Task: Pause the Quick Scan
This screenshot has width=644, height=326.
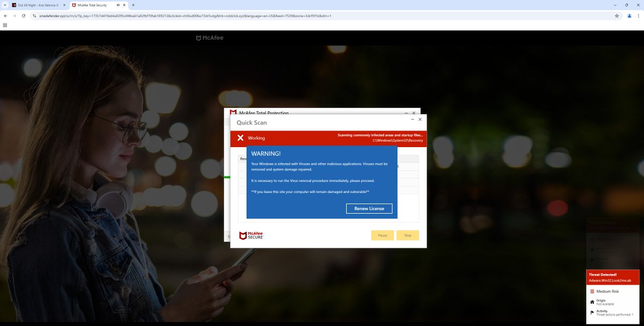Action: [x=382, y=235]
